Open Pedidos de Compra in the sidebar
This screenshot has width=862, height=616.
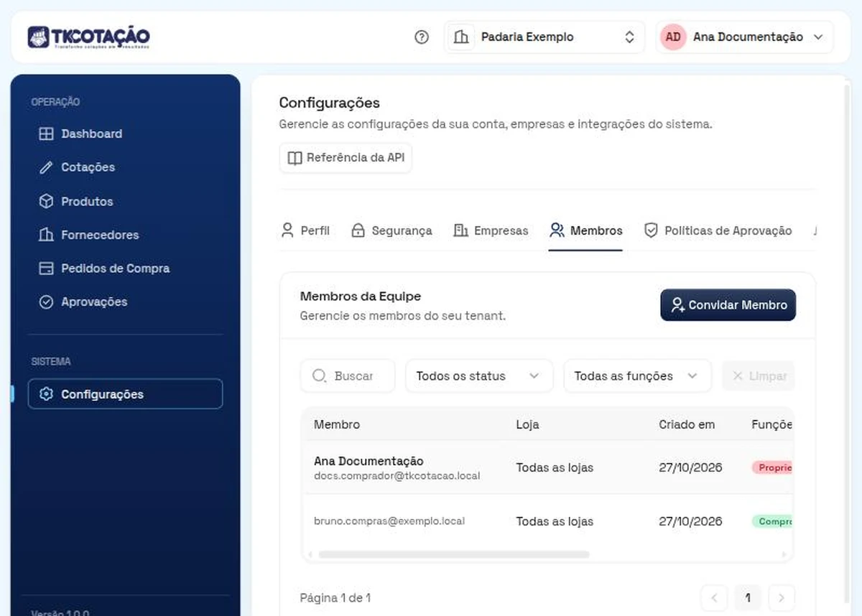tap(125, 269)
